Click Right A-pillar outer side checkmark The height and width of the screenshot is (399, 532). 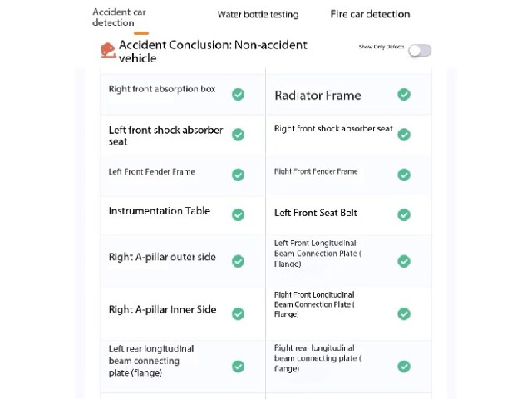[239, 261]
